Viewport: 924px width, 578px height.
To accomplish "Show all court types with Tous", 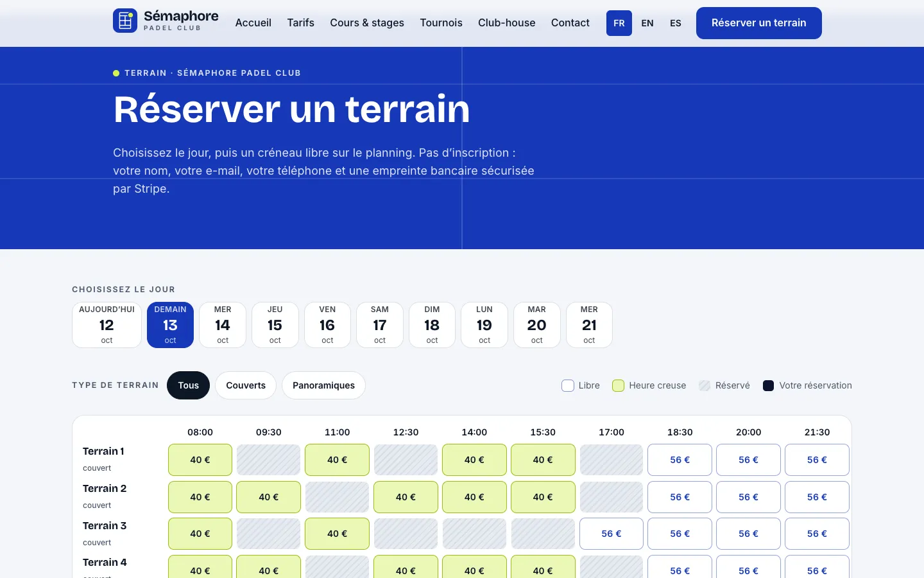I will pos(188,385).
